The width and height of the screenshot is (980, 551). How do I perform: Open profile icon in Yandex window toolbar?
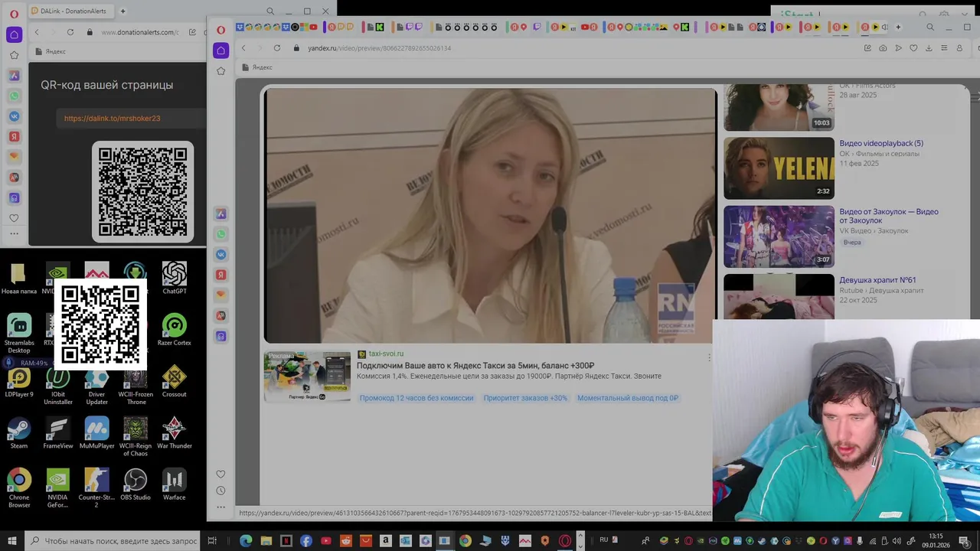(x=959, y=47)
